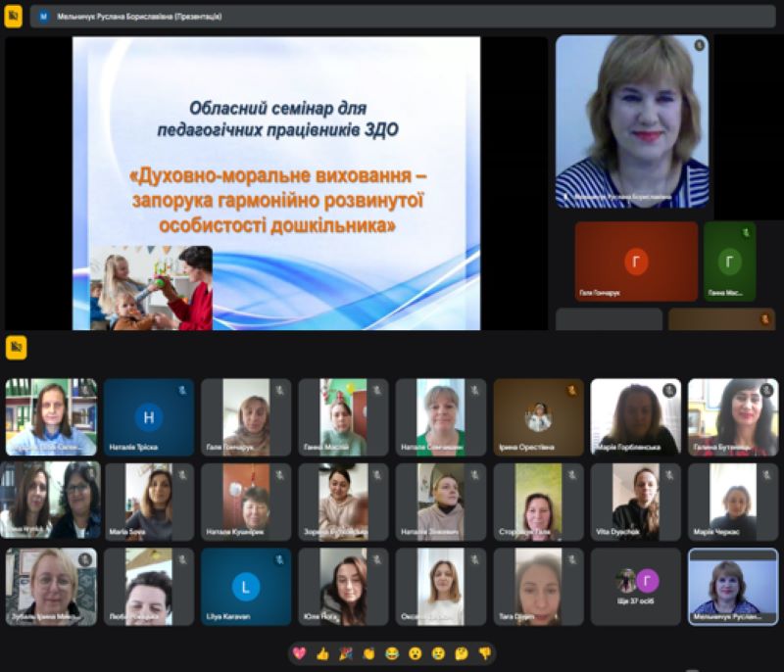This screenshot has height=672, width=784.
Task: Click yellow icon beside the presenter name bar
Action: click(14, 17)
